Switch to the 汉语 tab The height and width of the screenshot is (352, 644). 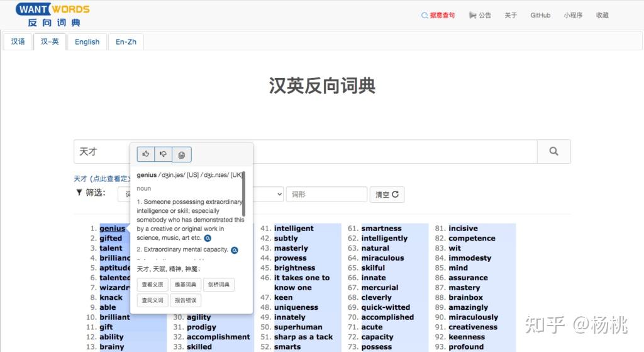point(18,42)
